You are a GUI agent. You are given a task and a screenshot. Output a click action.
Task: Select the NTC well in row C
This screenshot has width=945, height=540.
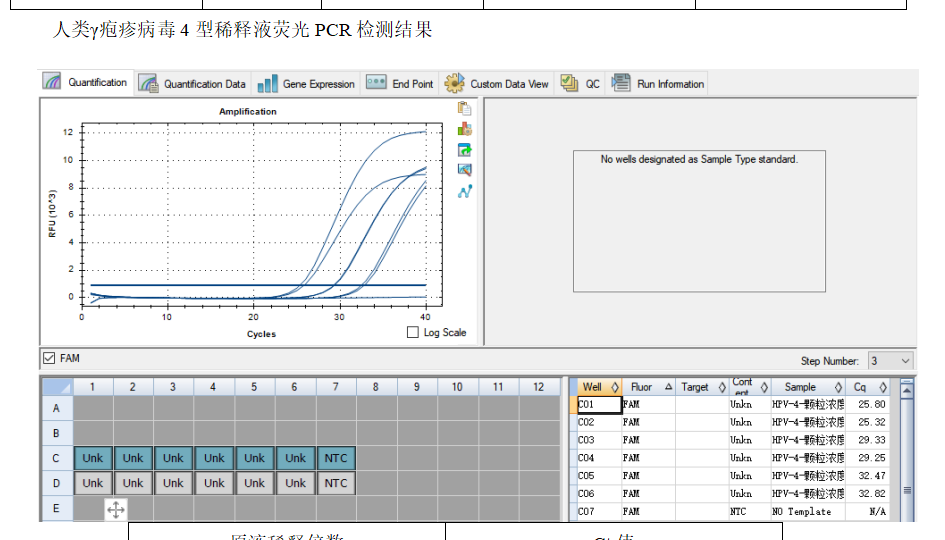click(x=336, y=458)
